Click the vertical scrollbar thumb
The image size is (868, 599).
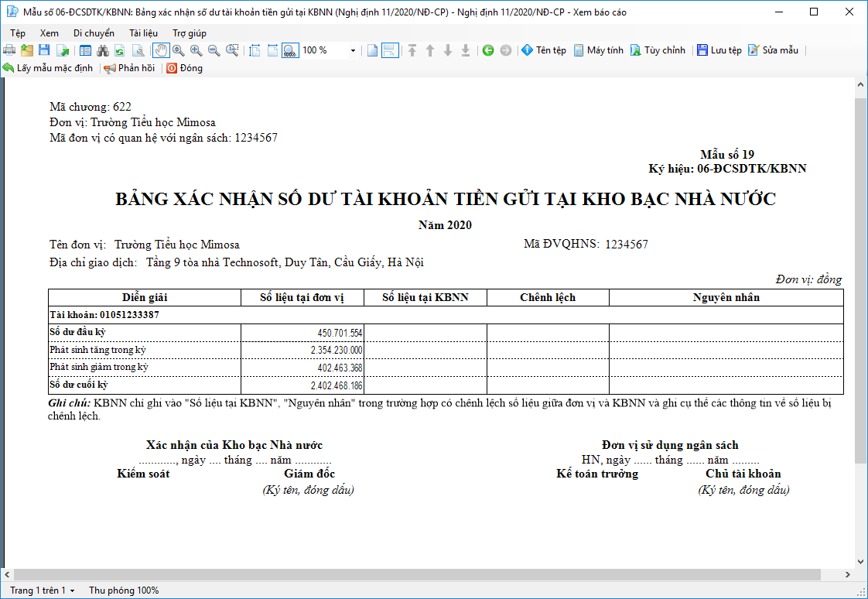point(860,280)
